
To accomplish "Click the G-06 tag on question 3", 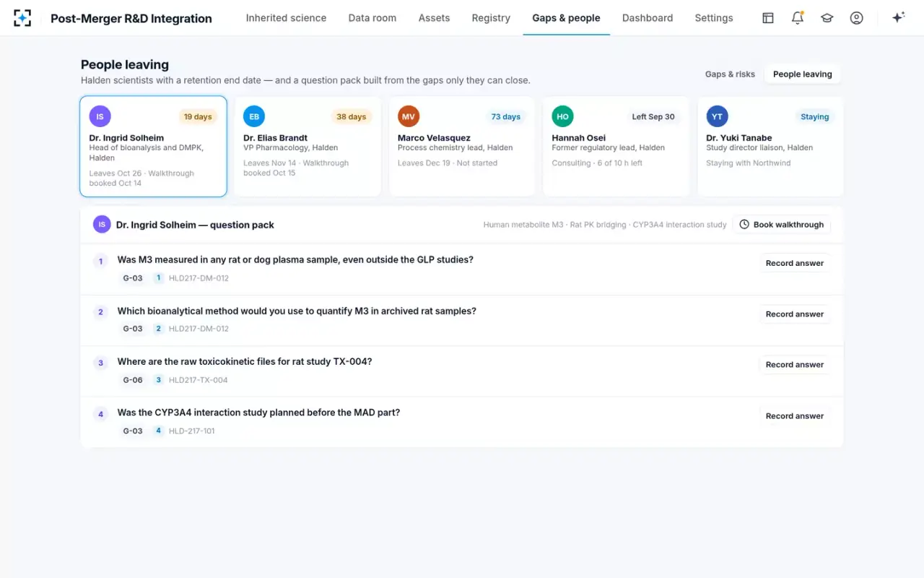I will 133,380.
